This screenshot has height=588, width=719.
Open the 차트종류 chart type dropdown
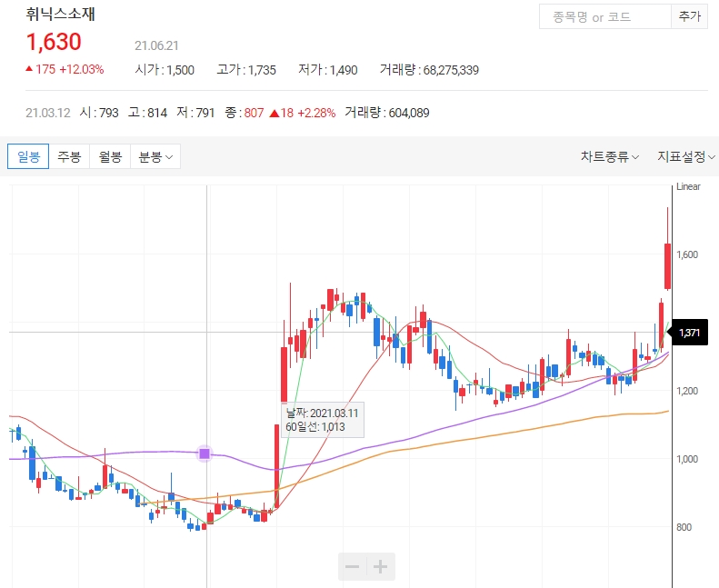click(x=609, y=156)
